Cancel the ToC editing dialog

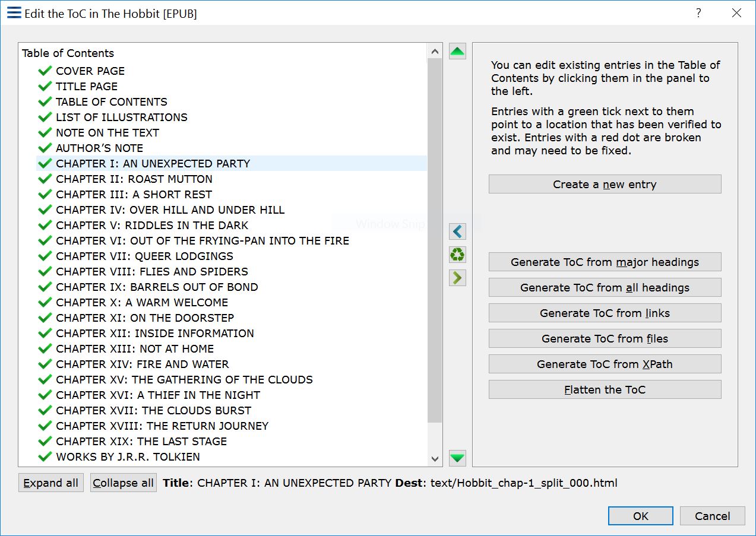(712, 516)
